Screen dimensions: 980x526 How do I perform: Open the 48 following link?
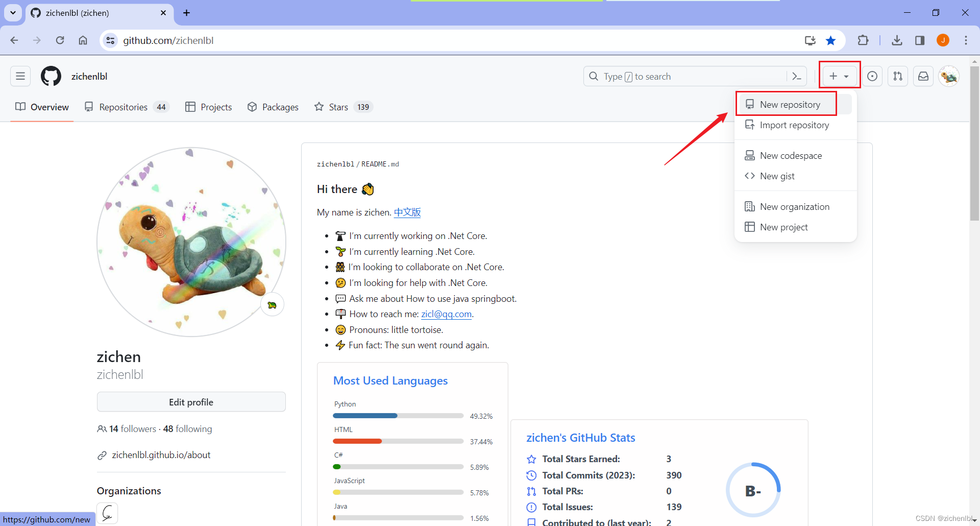(187, 429)
